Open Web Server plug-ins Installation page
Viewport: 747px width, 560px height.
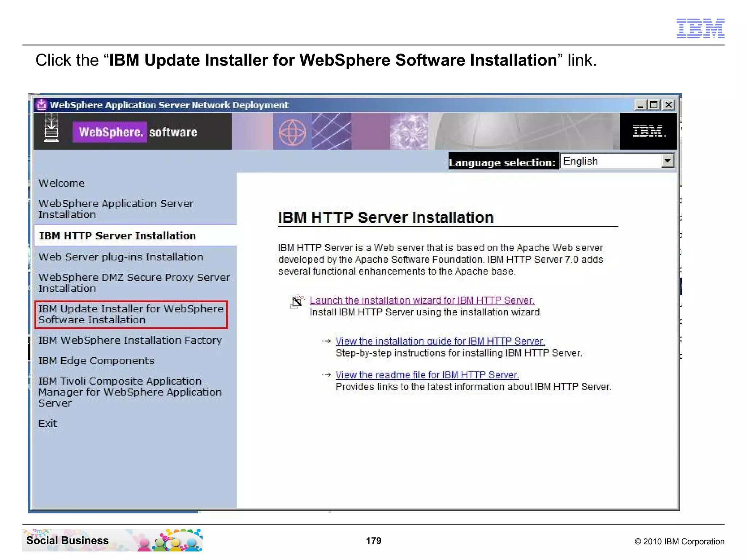click(x=121, y=257)
